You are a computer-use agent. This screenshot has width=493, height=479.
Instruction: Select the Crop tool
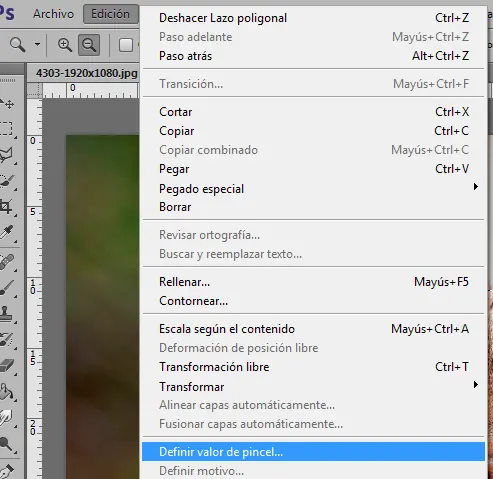[x=7, y=207]
